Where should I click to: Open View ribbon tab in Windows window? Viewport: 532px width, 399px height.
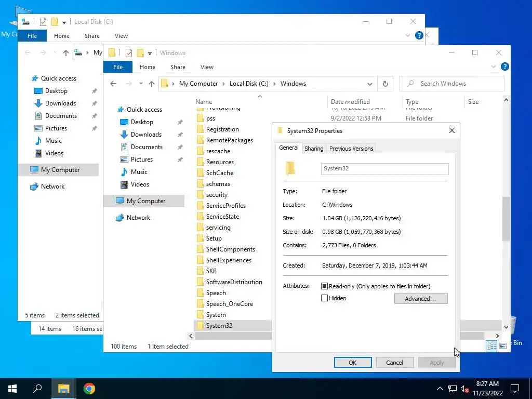click(207, 67)
